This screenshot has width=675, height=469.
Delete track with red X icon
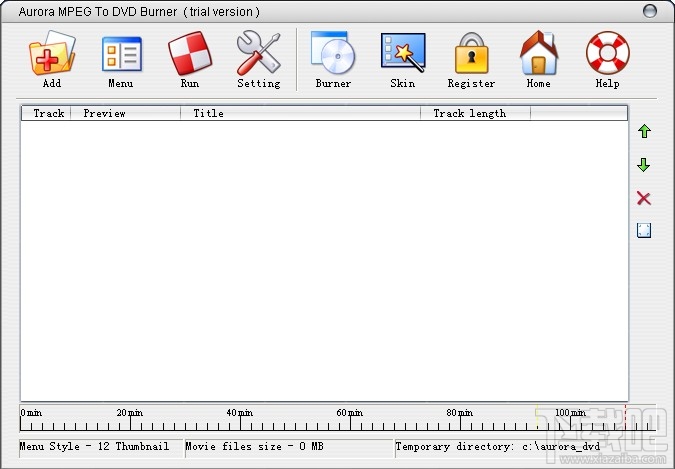point(644,199)
